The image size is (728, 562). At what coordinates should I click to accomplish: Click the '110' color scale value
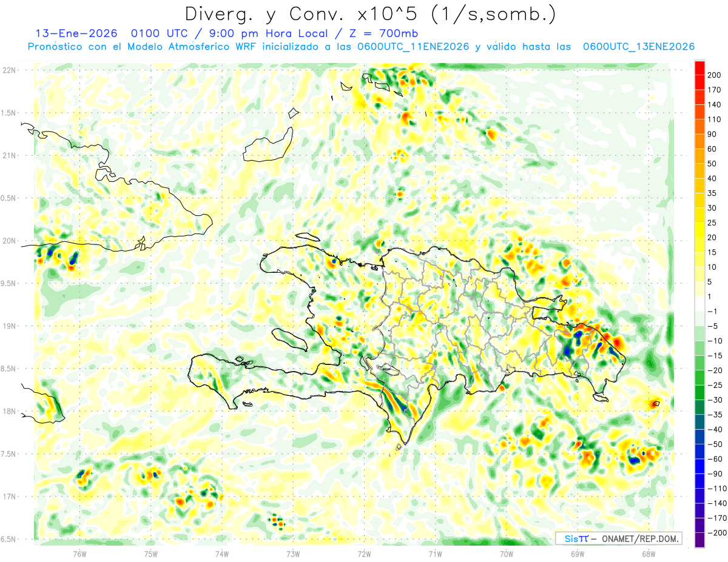(714, 119)
